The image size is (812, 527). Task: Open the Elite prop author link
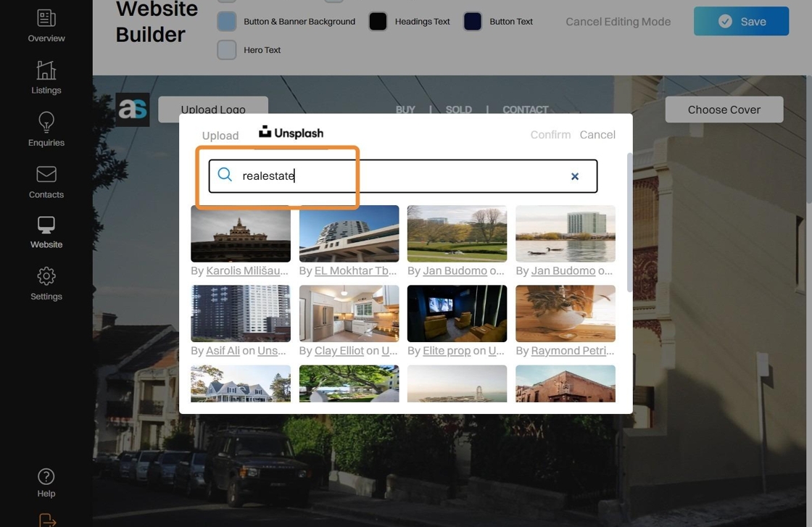pos(447,350)
